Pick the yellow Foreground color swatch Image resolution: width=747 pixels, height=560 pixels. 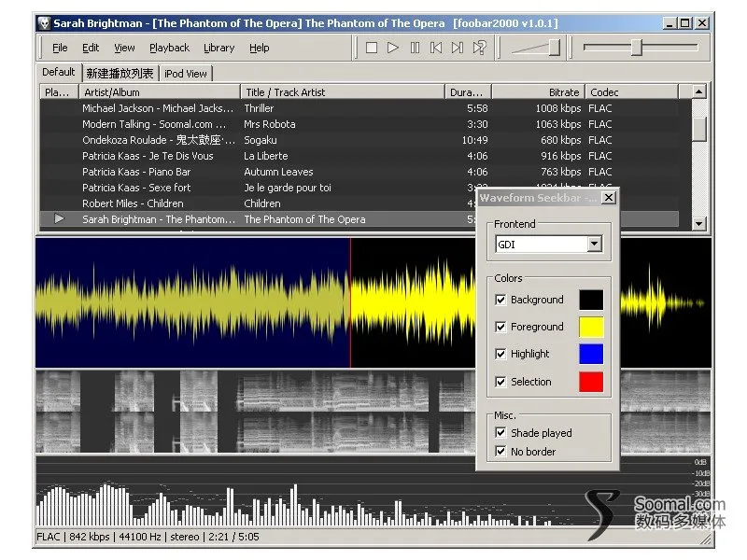point(591,328)
